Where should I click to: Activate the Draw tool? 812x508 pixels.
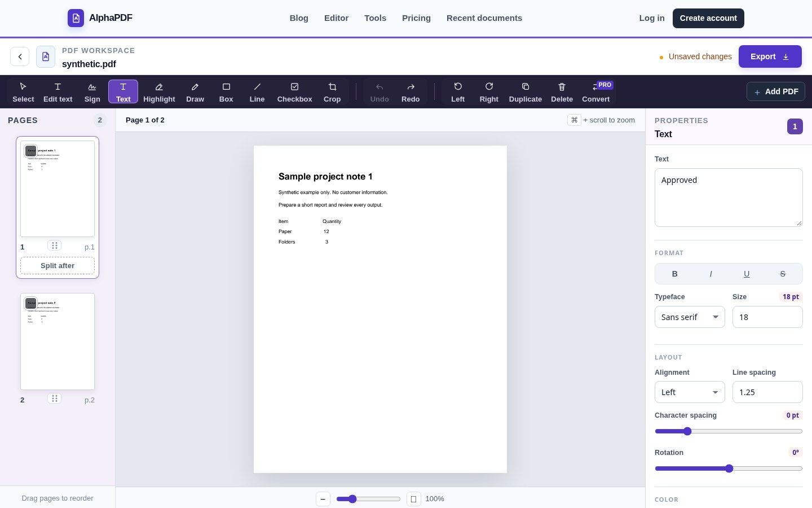(195, 91)
